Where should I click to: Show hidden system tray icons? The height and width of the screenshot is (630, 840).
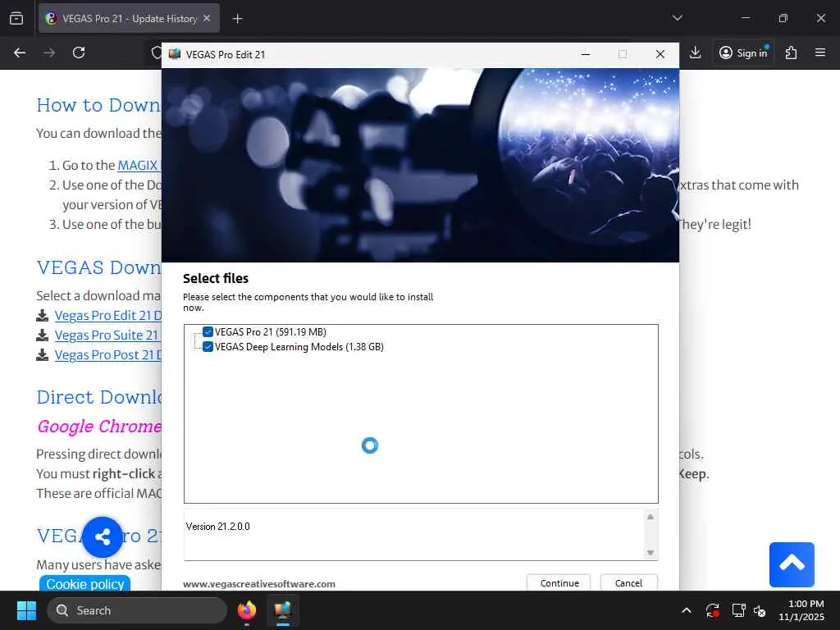[687, 610]
